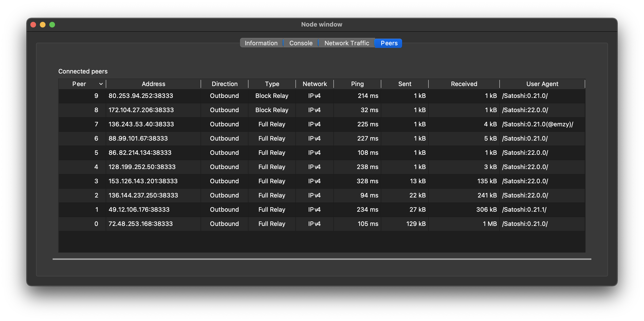
Task: Sort by Address column header
Action: pos(153,84)
